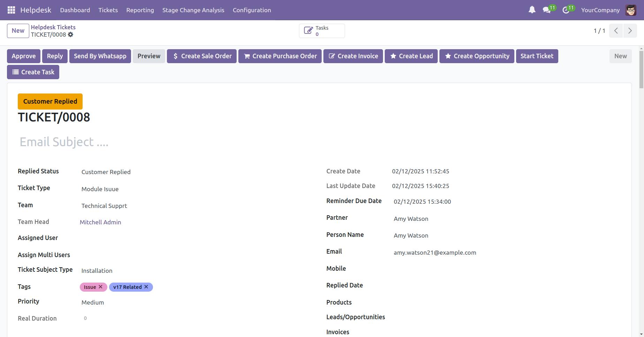Viewport: 644px width, 337px height.
Task: Open Stage Change Analysis menu
Action: [193, 10]
